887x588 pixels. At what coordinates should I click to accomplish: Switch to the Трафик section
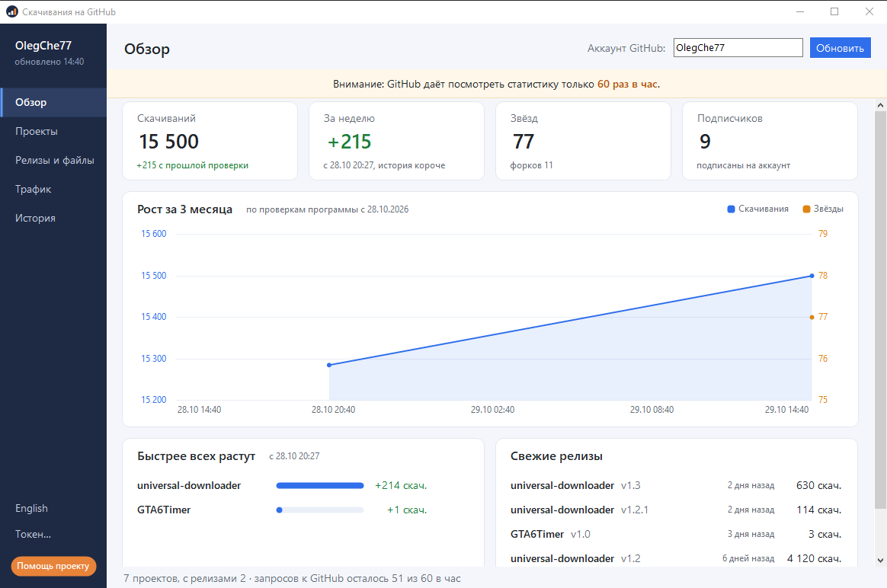click(53, 189)
